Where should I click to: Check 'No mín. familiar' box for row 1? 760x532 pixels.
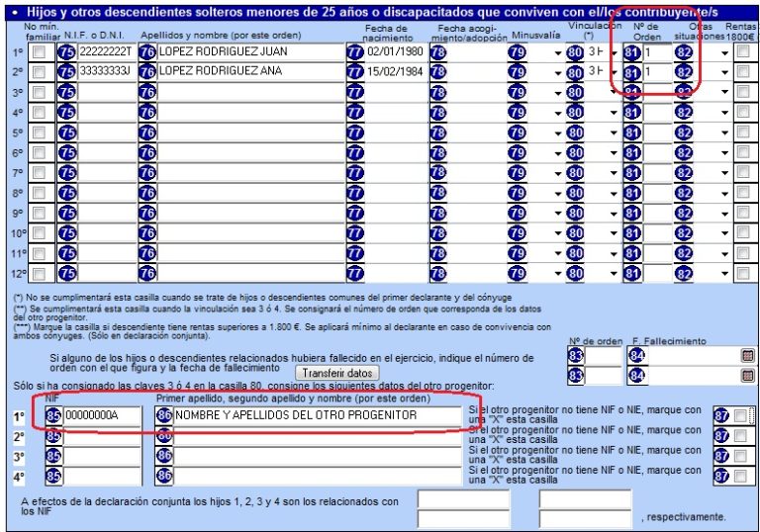(x=38, y=51)
